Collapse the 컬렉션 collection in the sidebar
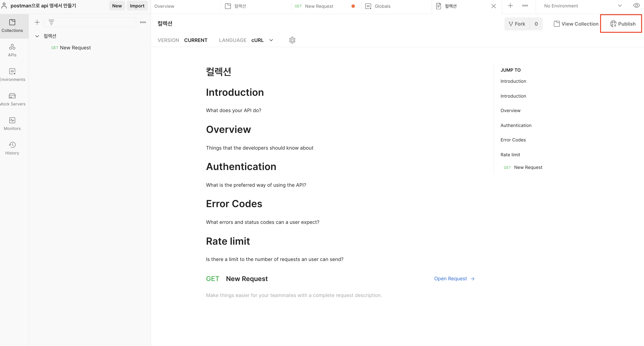 coord(37,36)
